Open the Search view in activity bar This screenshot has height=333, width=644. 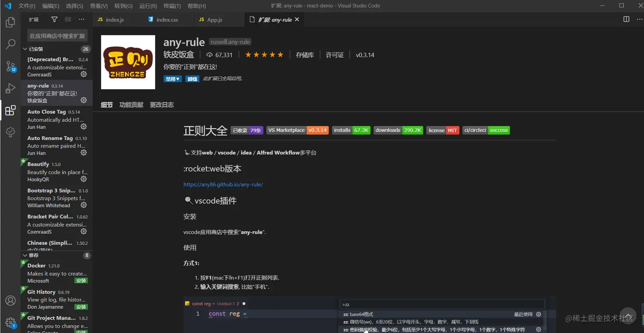[x=10, y=44]
